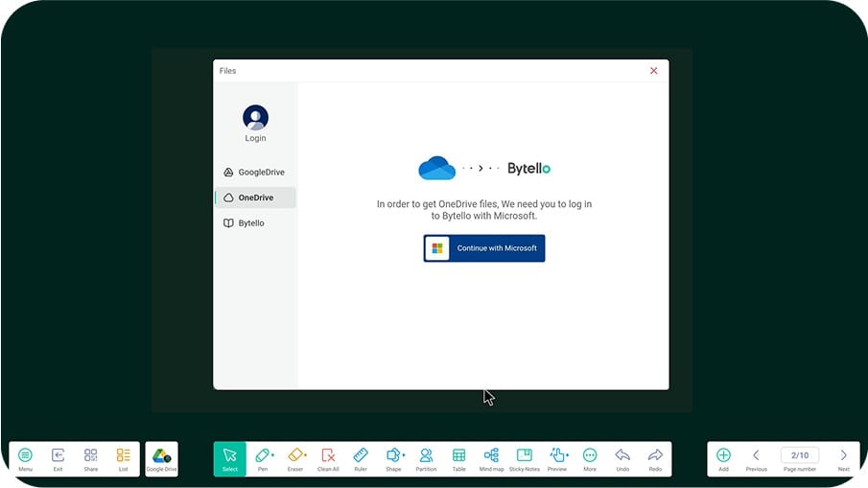Click the Login avatar icon
868x488 pixels.
[255, 117]
